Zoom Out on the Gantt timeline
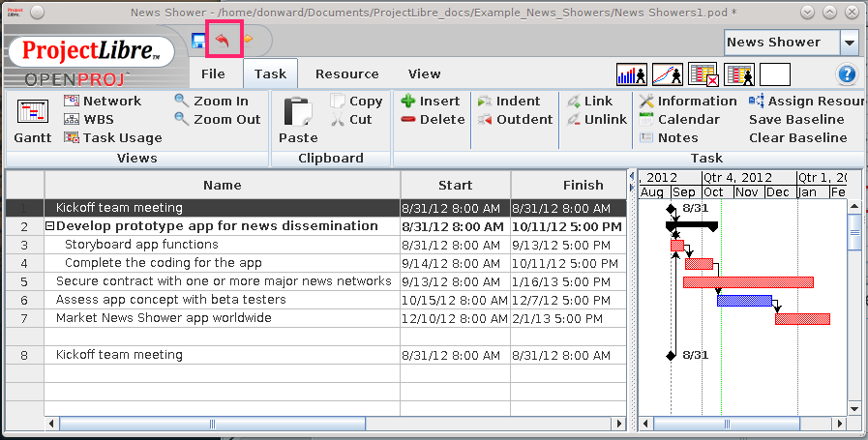This screenshot has height=440, width=868. coord(218,119)
